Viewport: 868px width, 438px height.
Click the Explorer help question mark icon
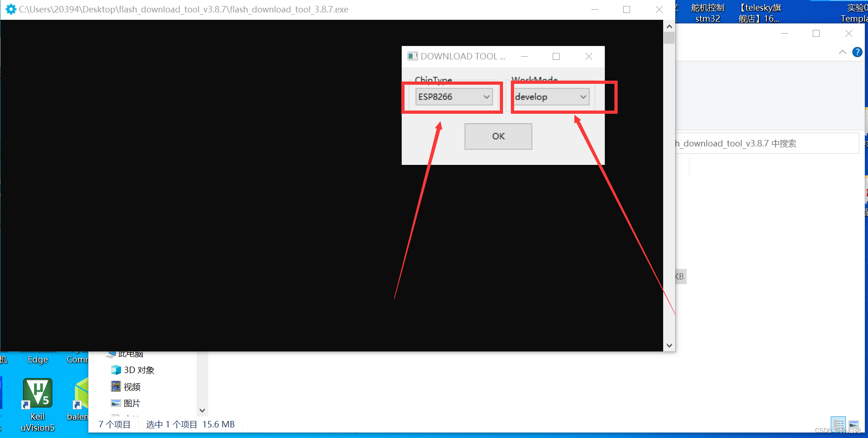pyautogui.click(x=857, y=52)
